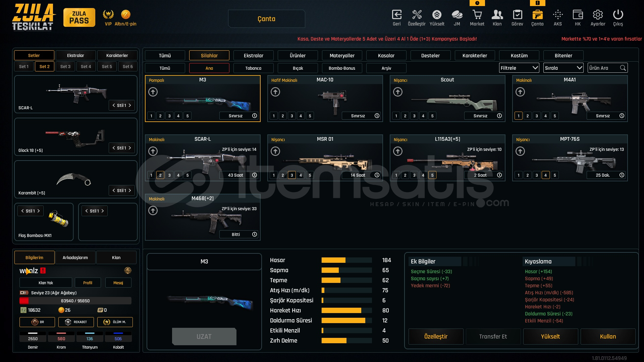Viewport: 644px width, 362px height.
Task: Open the Sırala sort dropdown
Action: [563, 68]
